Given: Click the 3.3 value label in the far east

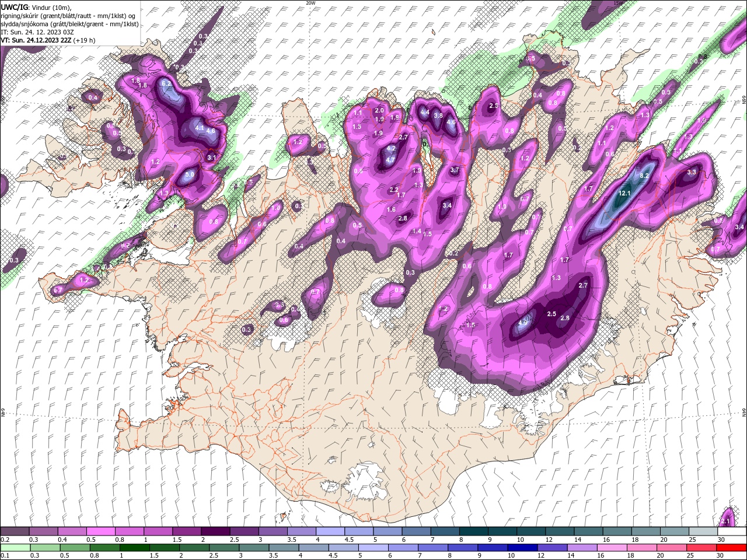Looking at the screenshot, I should coord(692,172).
